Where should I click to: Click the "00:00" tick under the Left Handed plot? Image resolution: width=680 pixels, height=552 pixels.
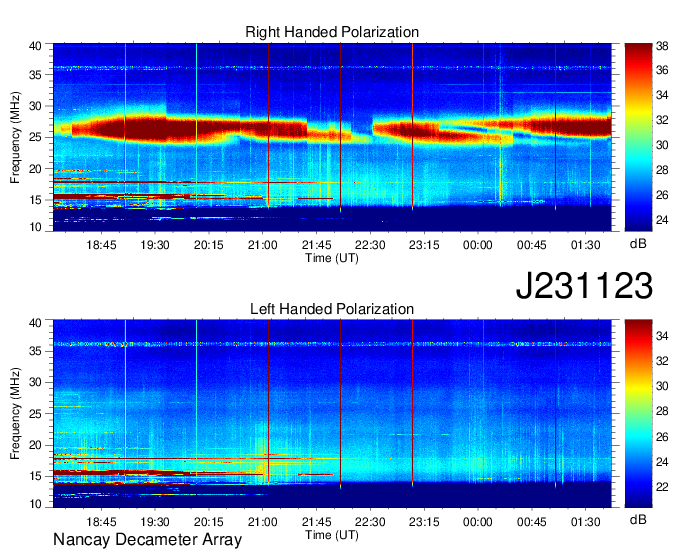(478, 522)
